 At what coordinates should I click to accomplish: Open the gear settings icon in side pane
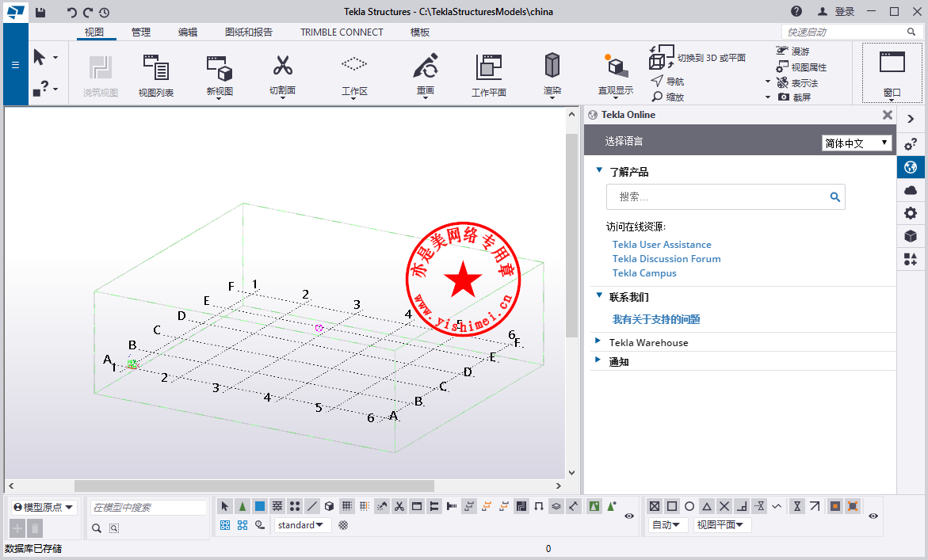[911, 213]
